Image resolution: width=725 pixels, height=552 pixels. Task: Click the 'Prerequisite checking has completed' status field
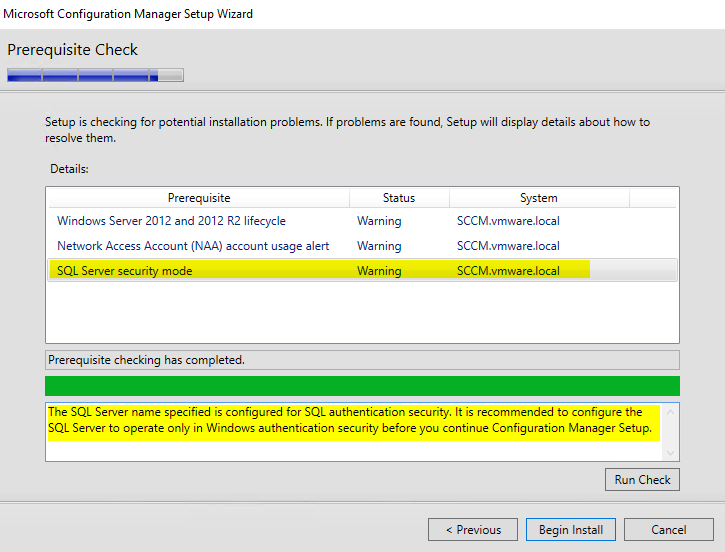[x=362, y=360]
